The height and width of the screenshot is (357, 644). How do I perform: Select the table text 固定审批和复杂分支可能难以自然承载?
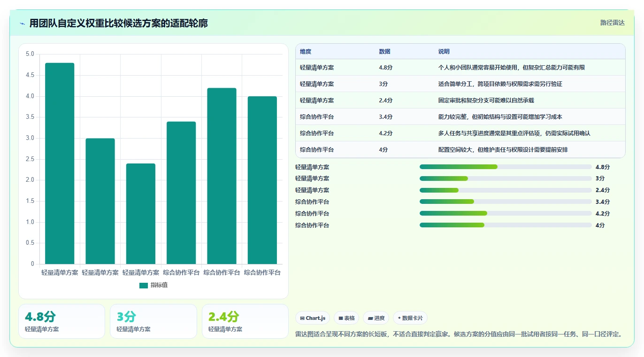(486, 101)
